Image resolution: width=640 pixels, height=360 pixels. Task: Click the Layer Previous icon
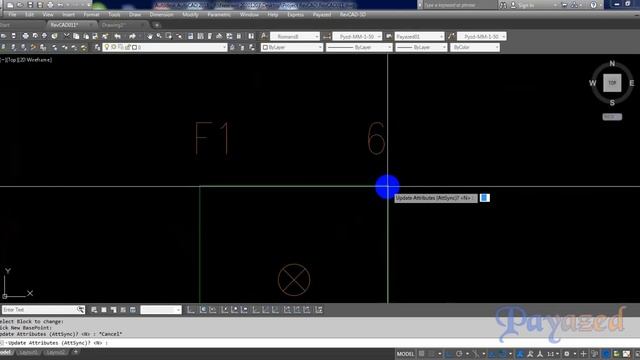[242, 47]
